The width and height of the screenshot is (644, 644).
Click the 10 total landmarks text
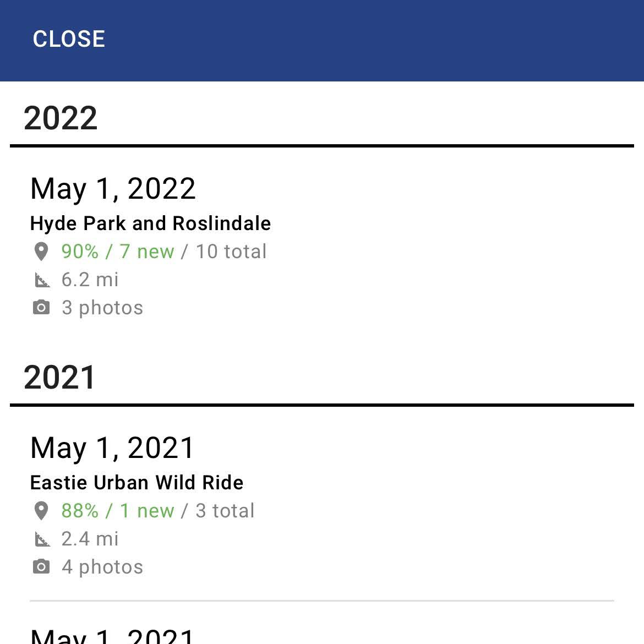click(231, 252)
